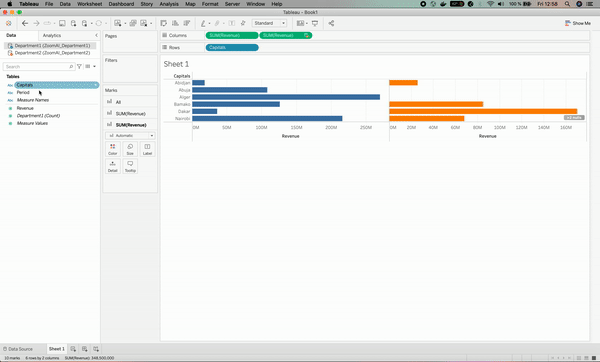Click the Swap Rows and Columns icon
The width and height of the screenshot is (600, 362).
164,23
